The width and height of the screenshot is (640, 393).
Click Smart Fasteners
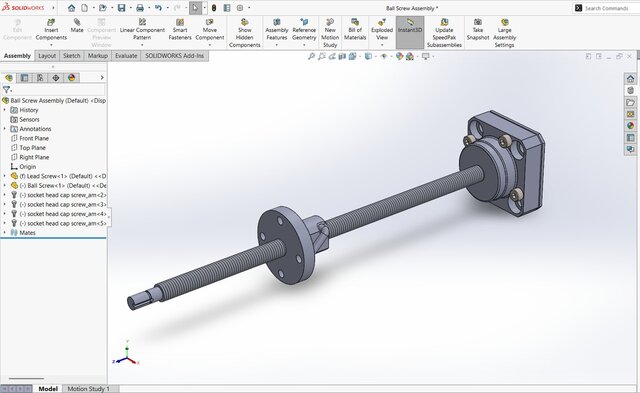tap(180, 29)
